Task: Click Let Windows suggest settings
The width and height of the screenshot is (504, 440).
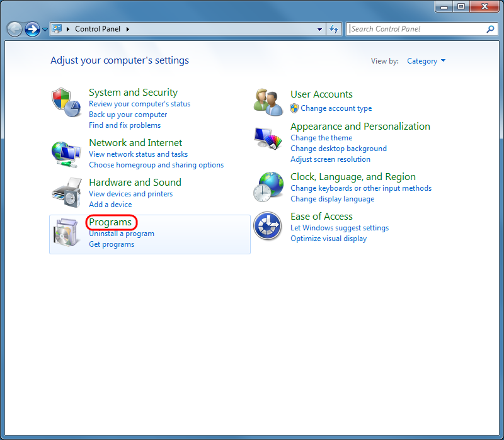Action: (340, 228)
